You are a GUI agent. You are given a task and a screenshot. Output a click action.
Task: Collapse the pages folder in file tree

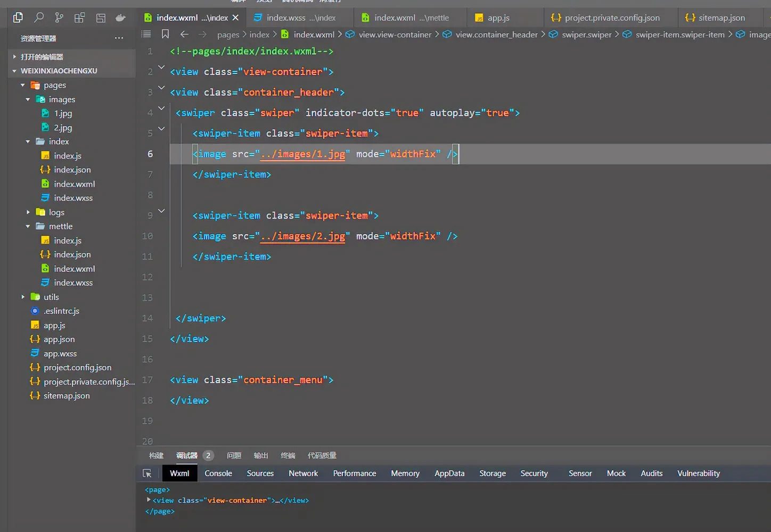point(23,85)
